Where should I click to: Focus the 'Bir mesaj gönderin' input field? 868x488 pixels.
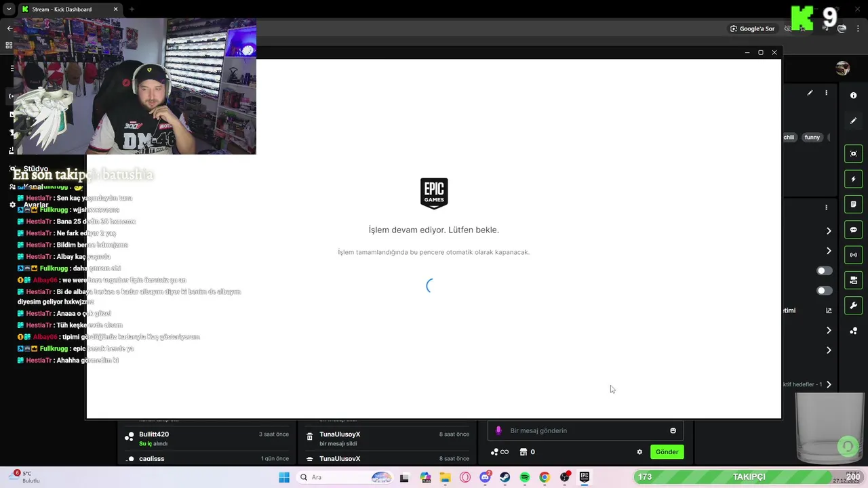point(586,430)
